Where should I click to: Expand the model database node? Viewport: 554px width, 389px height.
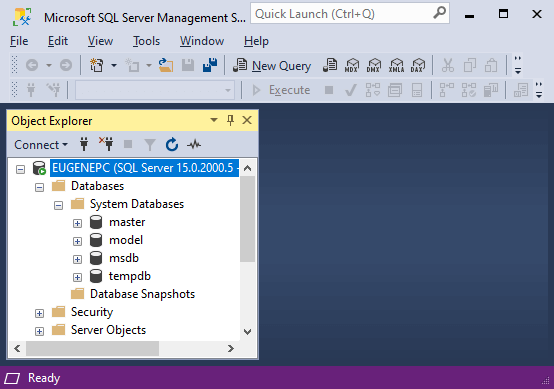[x=77, y=241]
